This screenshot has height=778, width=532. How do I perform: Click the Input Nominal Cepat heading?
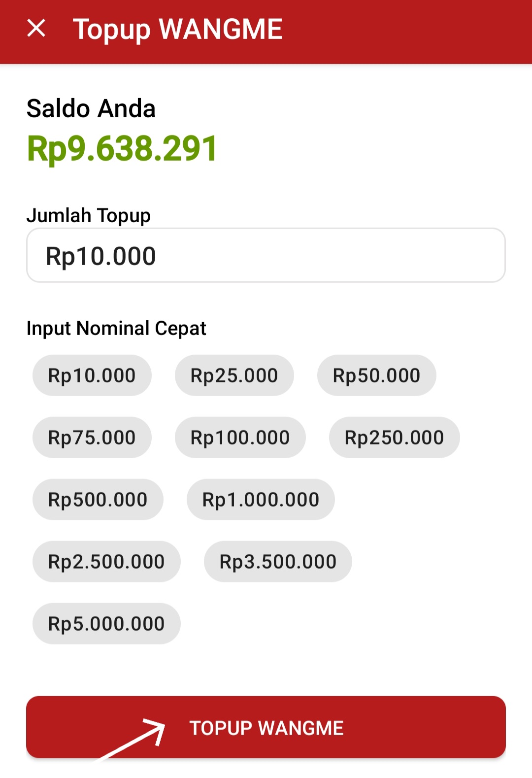pyautogui.click(x=116, y=329)
